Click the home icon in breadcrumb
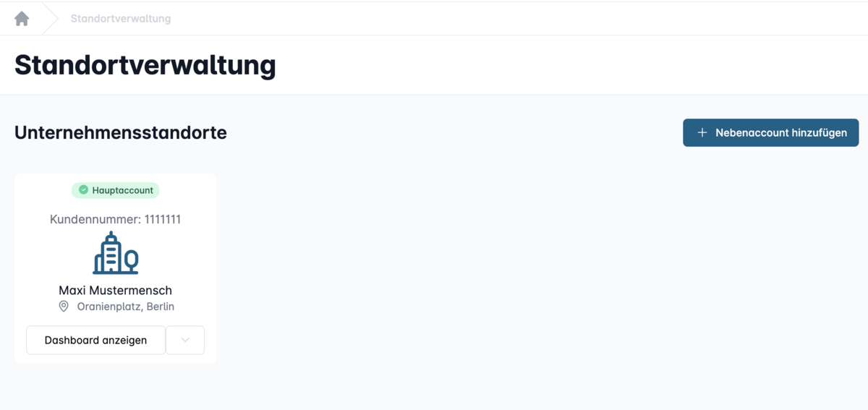Screen dimensions: 868x410 [22, 19]
